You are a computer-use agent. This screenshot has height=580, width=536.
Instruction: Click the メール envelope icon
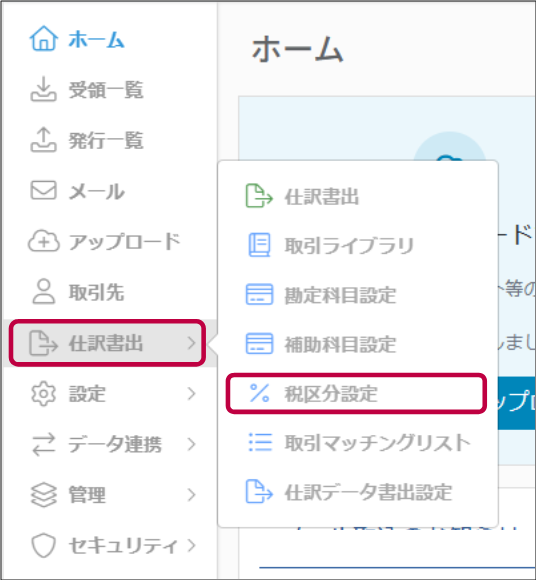[44, 190]
